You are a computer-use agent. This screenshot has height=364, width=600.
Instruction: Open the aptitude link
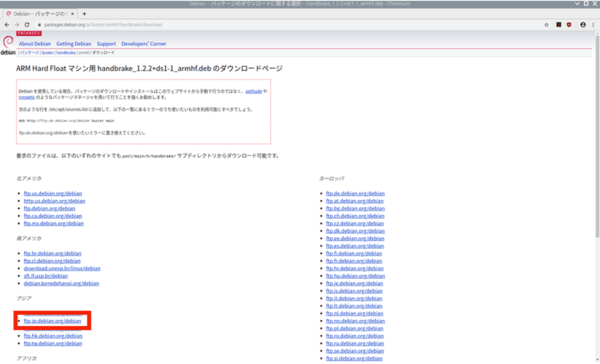[254, 91]
